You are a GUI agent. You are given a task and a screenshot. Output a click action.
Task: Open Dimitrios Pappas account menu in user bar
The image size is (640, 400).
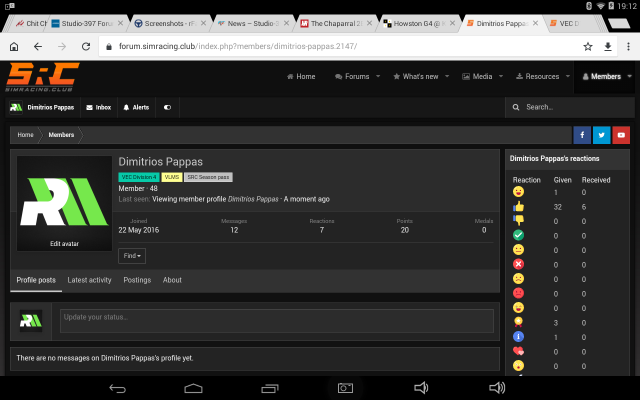tap(42, 107)
